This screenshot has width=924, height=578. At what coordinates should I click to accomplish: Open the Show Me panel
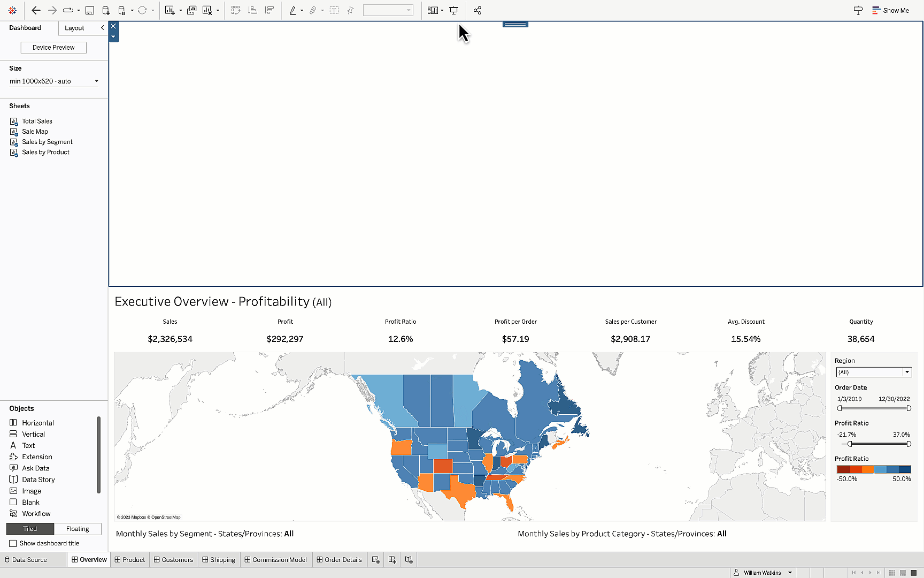tap(891, 10)
